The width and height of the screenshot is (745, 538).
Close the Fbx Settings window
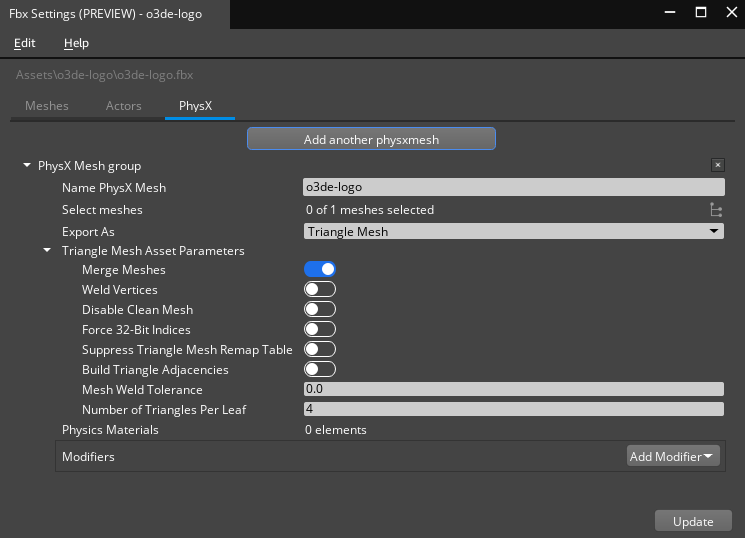pyautogui.click(x=729, y=13)
